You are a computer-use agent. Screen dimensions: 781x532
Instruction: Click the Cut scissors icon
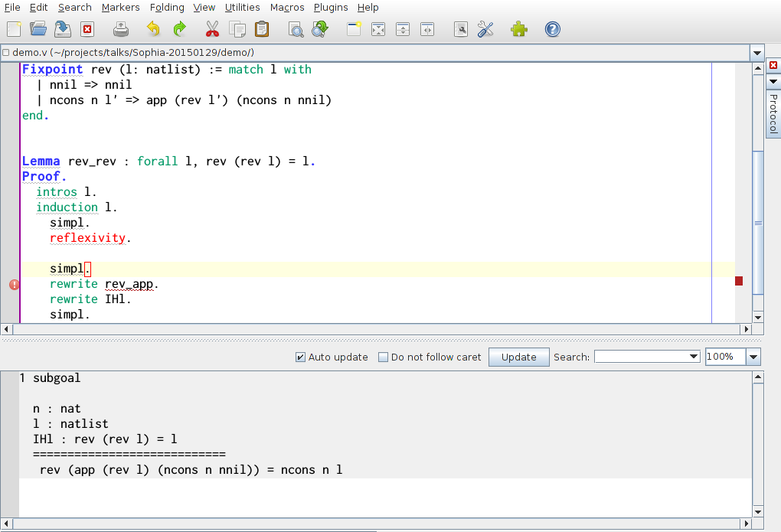(213, 29)
